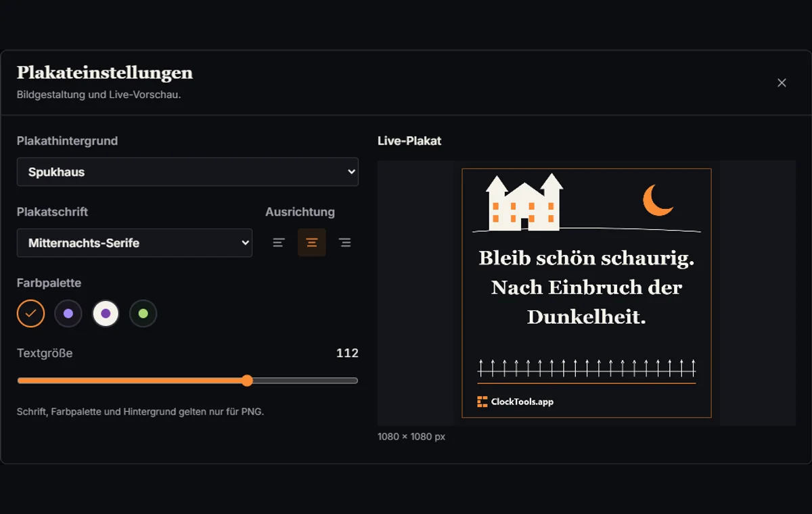Click the Ausrichtung label
The width and height of the screenshot is (812, 514).
pos(300,212)
